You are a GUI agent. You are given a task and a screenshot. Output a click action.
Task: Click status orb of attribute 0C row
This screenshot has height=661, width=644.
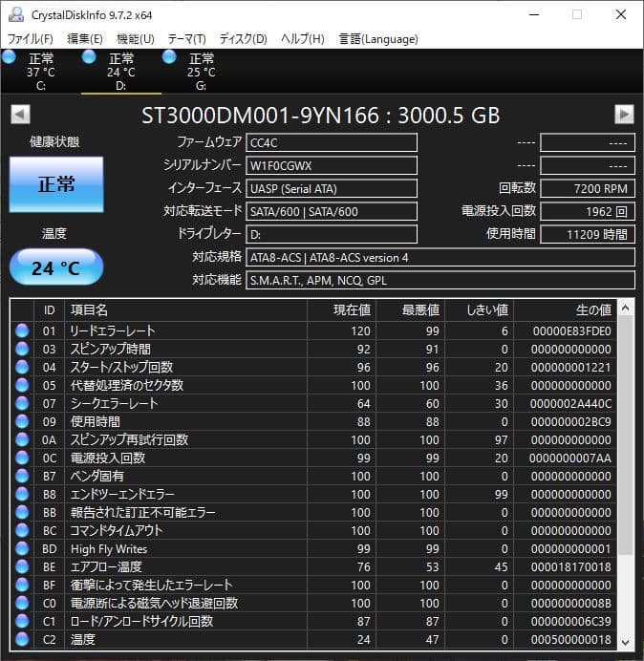coord(22,458)
